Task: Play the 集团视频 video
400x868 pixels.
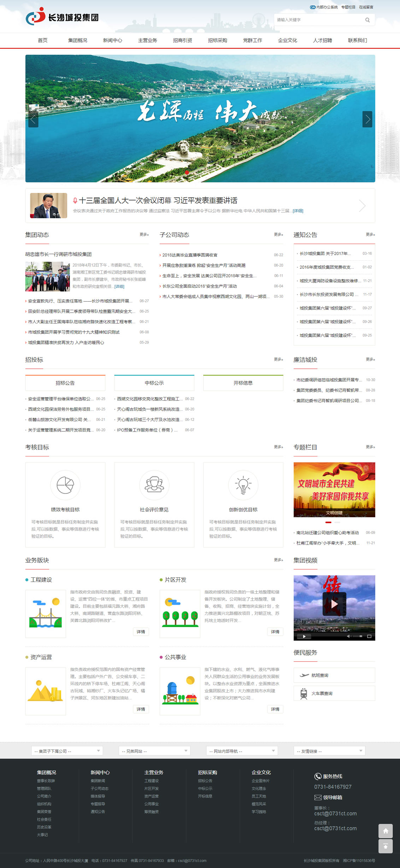Action: pyautogui.click(x=334, y=604)
